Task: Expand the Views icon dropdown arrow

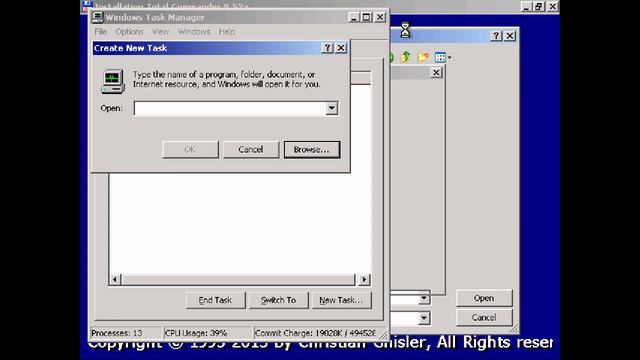Action: (449, 58)
